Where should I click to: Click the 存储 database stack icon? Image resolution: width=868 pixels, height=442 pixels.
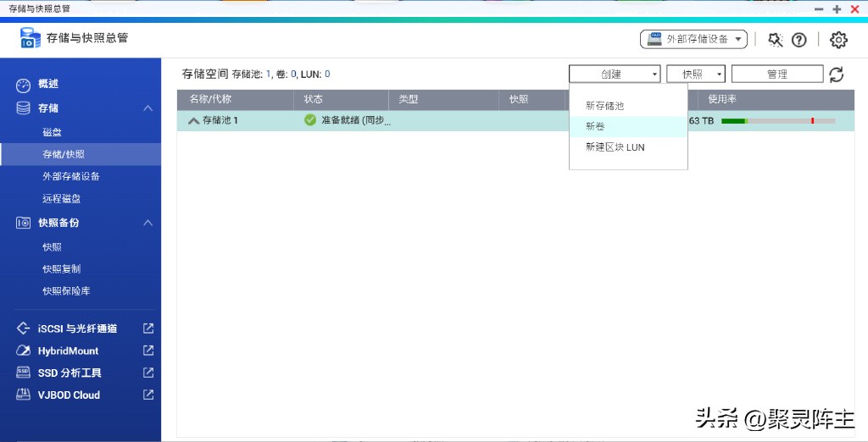coord(23,108)
